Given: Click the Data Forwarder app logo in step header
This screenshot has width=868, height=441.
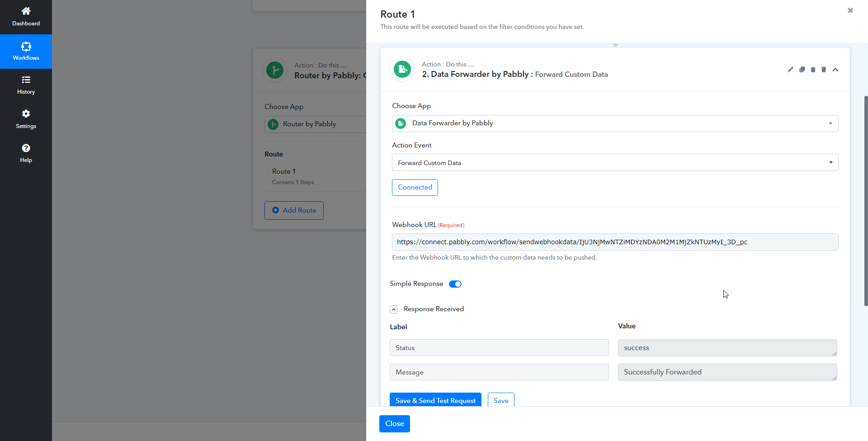Looking at the screenshot, I should pyautogui.click(x=402, y=69).
